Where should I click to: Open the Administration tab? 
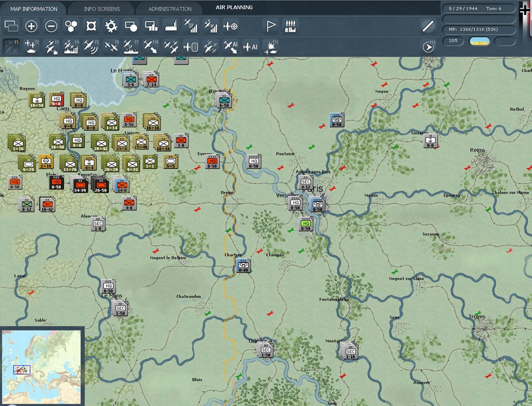click(x=170, y=9)
